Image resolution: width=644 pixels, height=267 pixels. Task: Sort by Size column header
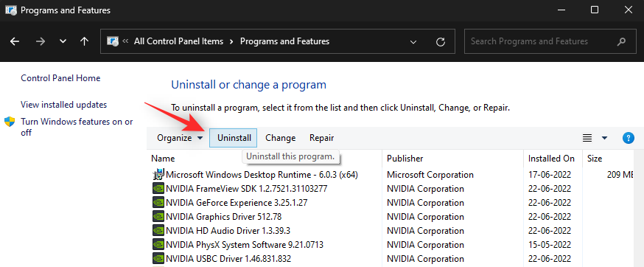tap(595, 159)
